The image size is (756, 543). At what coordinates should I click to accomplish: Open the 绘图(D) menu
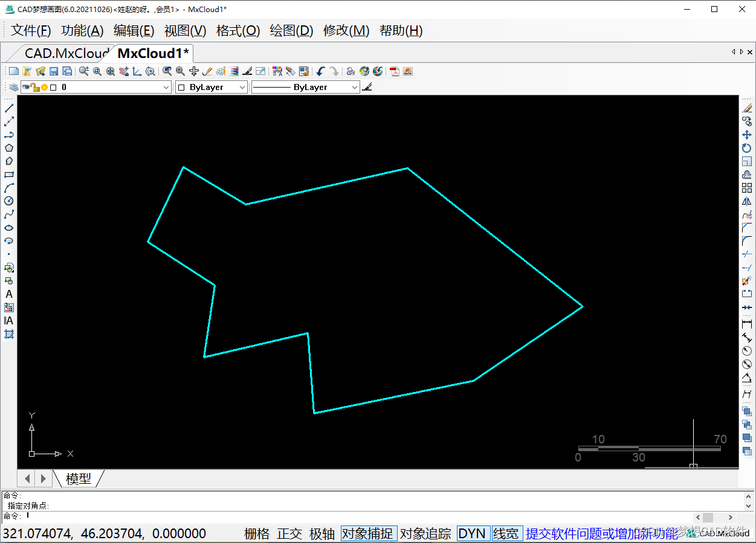[x=291, y=31]
